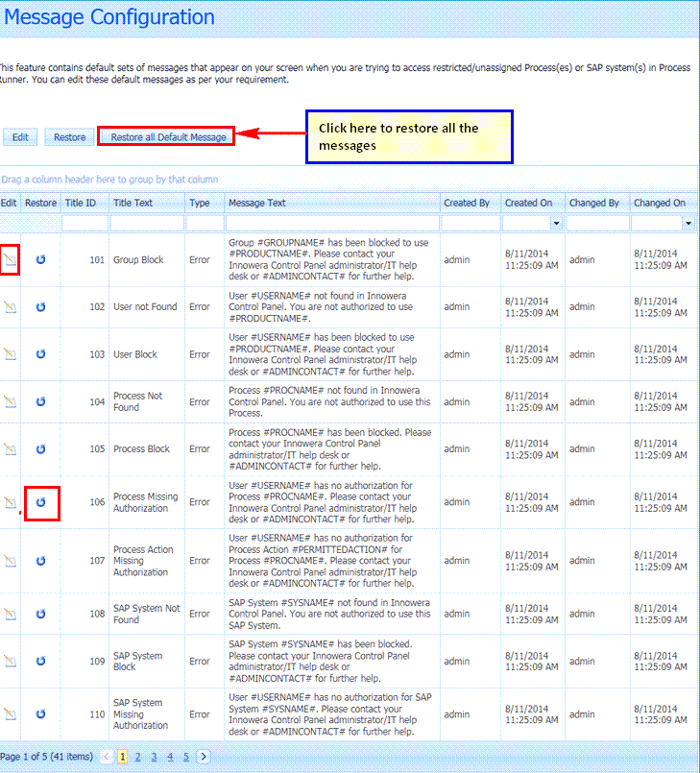
Task: Sort by Changed On column header
Action: coord(664,204)
